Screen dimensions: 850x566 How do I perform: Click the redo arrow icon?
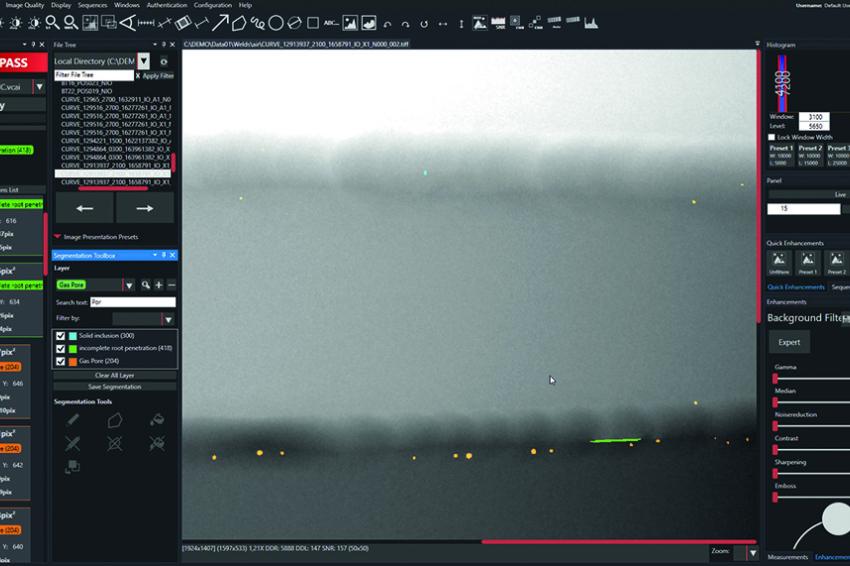tap(405, 24)
